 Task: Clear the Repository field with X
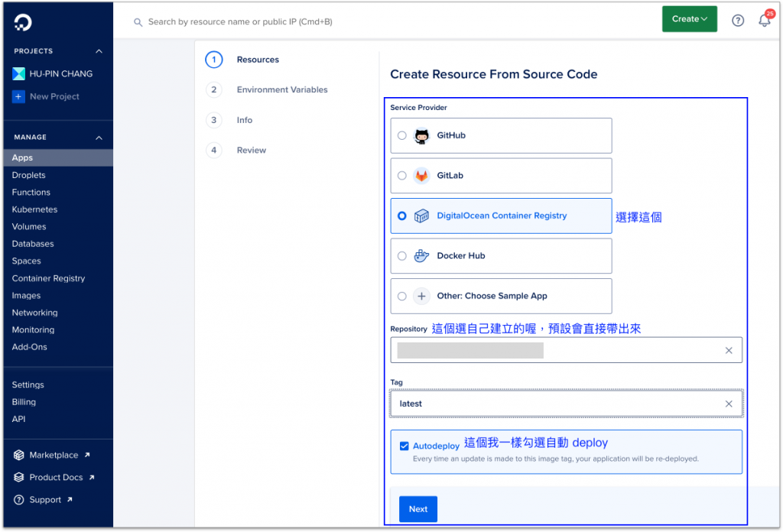729,350
